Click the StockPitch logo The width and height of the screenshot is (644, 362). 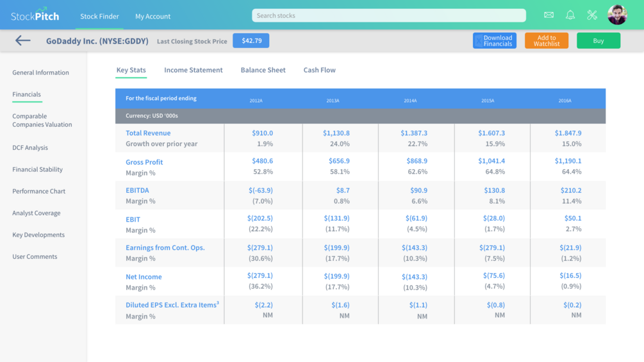click(x=35, y=15)
